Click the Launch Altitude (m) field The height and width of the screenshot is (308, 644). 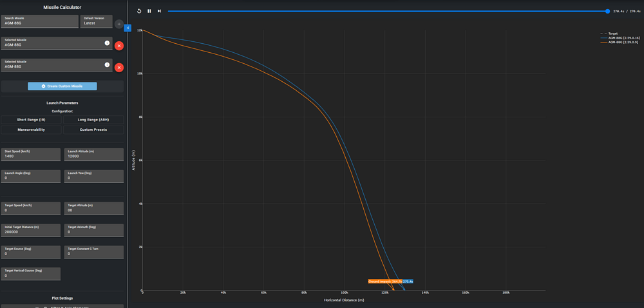point(93,155)
